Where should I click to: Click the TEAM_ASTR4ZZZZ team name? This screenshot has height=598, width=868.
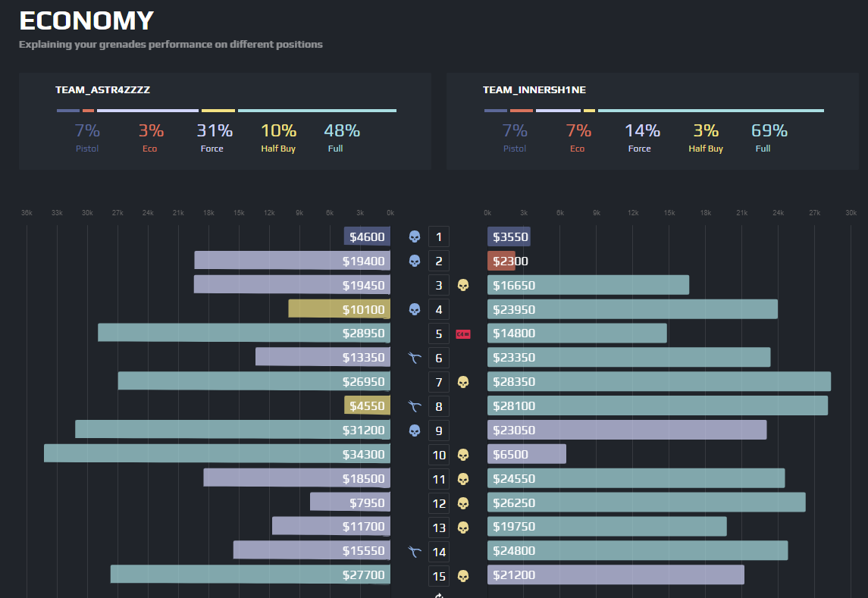tap(102, 89)
